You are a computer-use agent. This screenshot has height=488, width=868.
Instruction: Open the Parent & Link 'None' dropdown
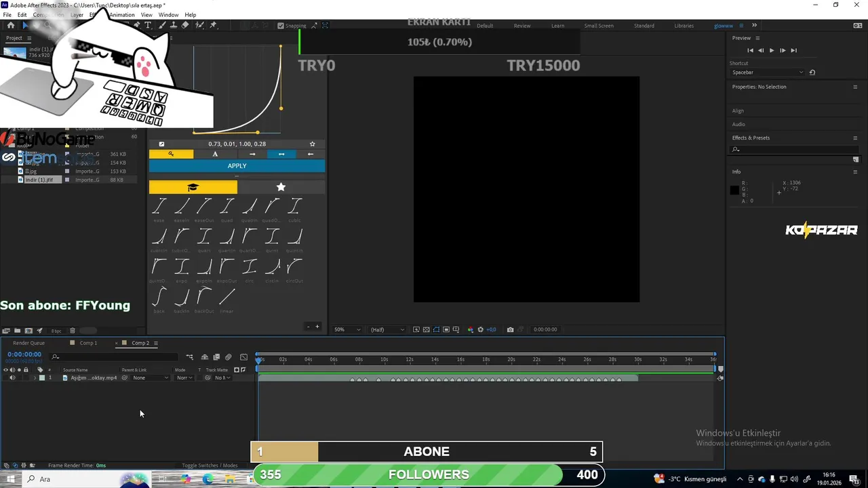pyautogui.click(x=151, y=378)
